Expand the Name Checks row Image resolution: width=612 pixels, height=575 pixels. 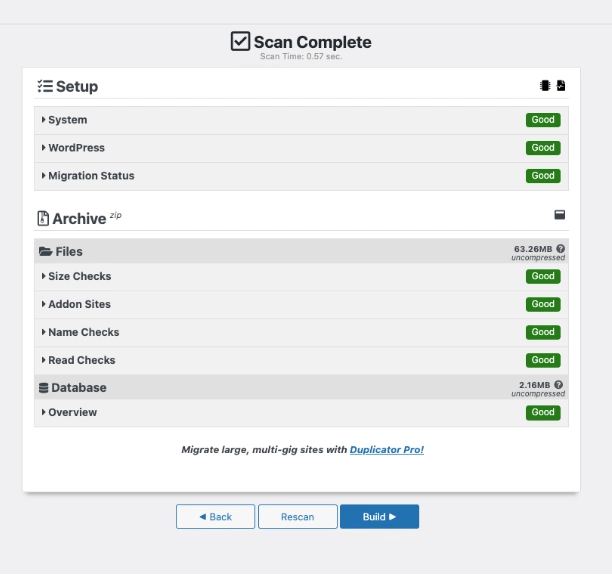point(82,332)
